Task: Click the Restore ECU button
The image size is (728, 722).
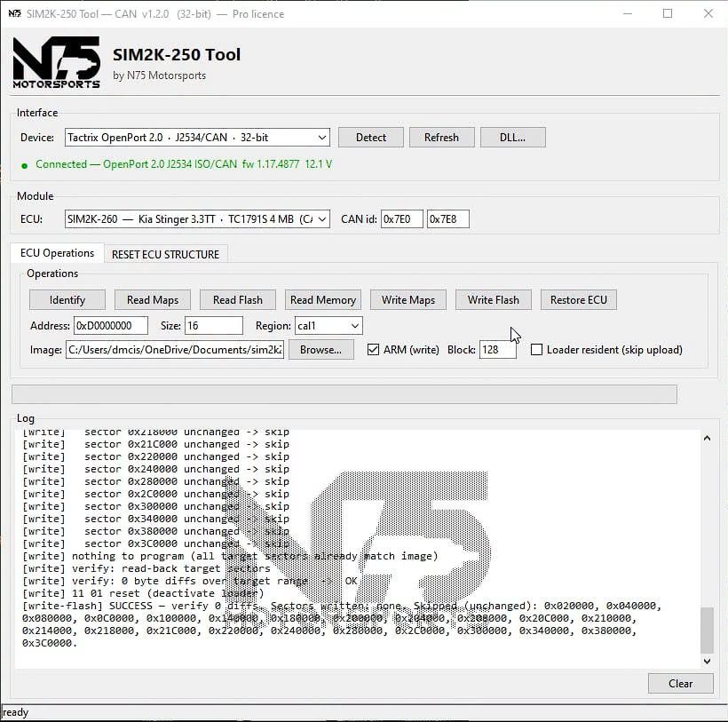Action: click(579, 300)
